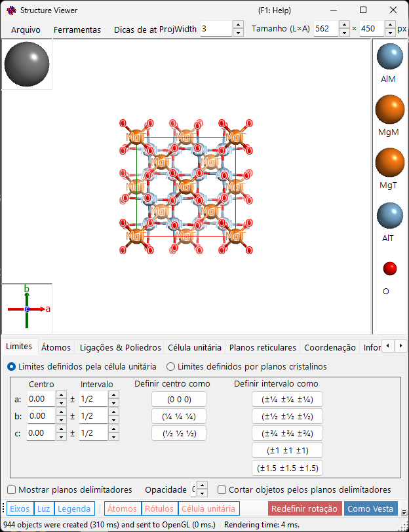This screenshot has width=409, height=532.
Task: Click the toolbar drag handle dots
Action: [3, 508]
